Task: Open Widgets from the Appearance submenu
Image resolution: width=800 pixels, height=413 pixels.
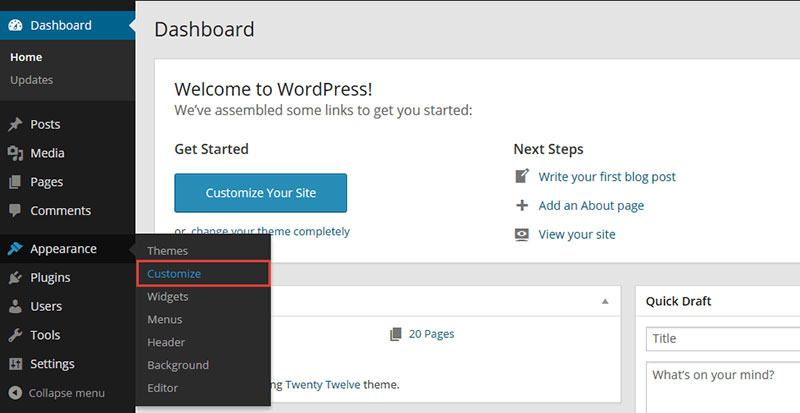Action: point(168,297)
